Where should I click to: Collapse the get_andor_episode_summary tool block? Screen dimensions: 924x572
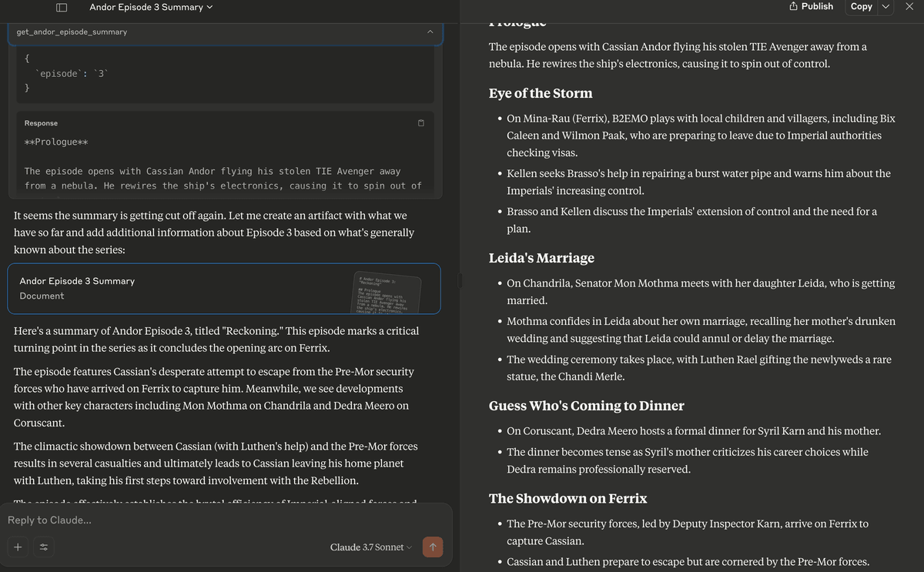pyautogui.click(x=430, y=32)
